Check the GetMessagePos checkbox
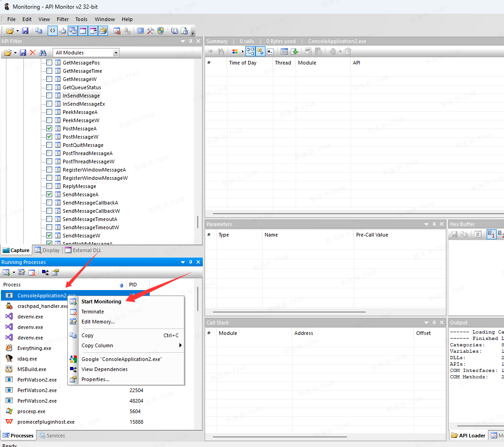Viewport: 504px width, 447px height. pos(49,62)
